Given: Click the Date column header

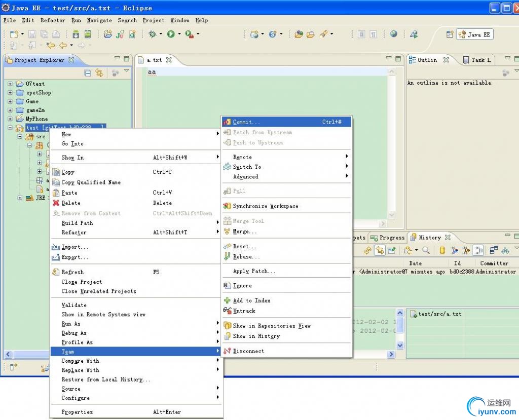Looking at the screenshot, I should point(426,263).
